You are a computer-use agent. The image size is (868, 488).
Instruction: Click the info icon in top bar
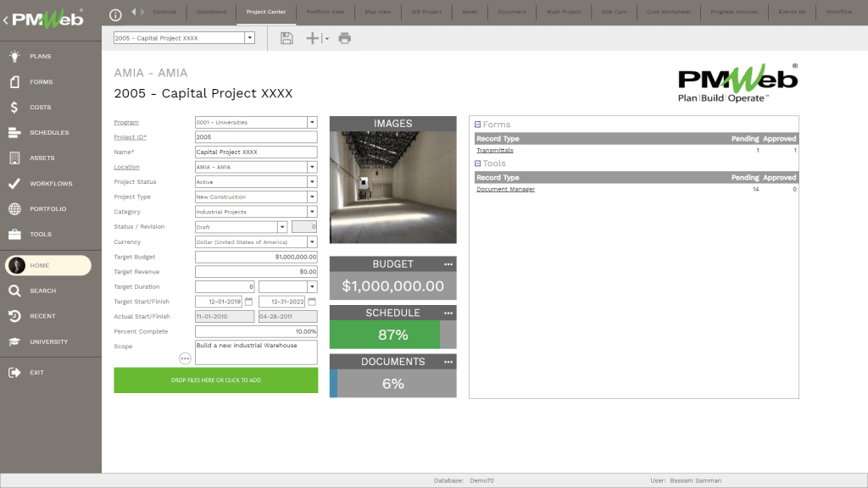pyautogui.click(x=116, y=14)
